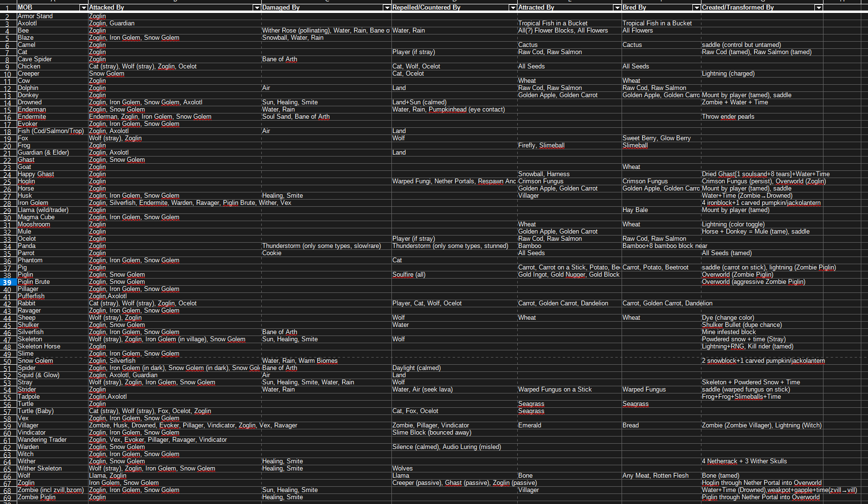
Task: Select the 'Tropical Fish in a Bucket' Attracted By cell
Action: (x=569, y=23)
